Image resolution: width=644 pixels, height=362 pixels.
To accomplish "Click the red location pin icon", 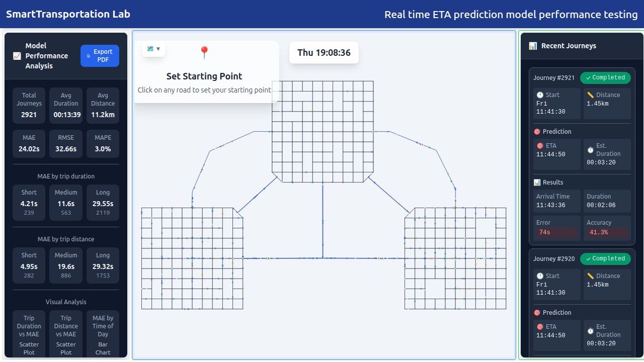I will 204,53.
